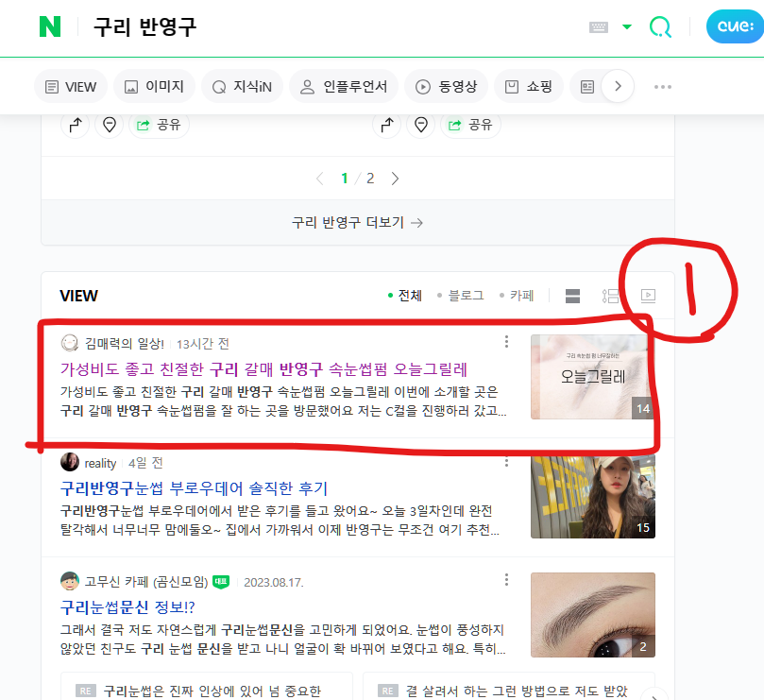Switch to the 쇼핑 tab
The image size is (764, 700).
pos(529,87)
